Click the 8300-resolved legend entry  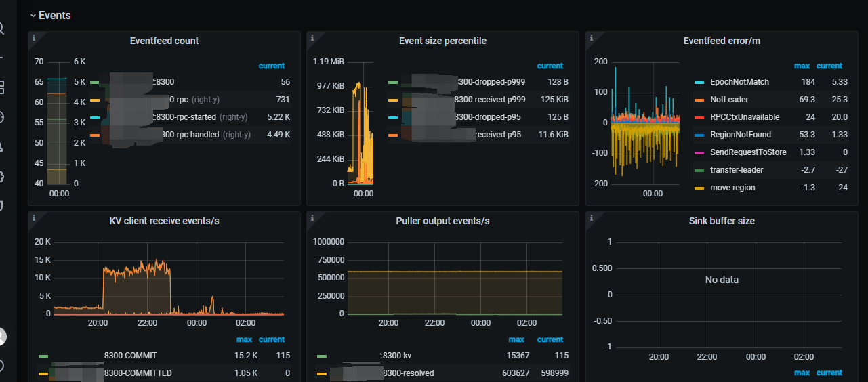(408, 373)
